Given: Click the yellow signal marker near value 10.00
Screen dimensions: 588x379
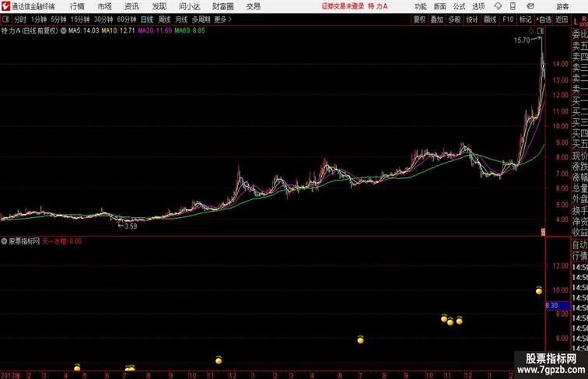Looking at the screenshot, I should click(x=539, y=290).
